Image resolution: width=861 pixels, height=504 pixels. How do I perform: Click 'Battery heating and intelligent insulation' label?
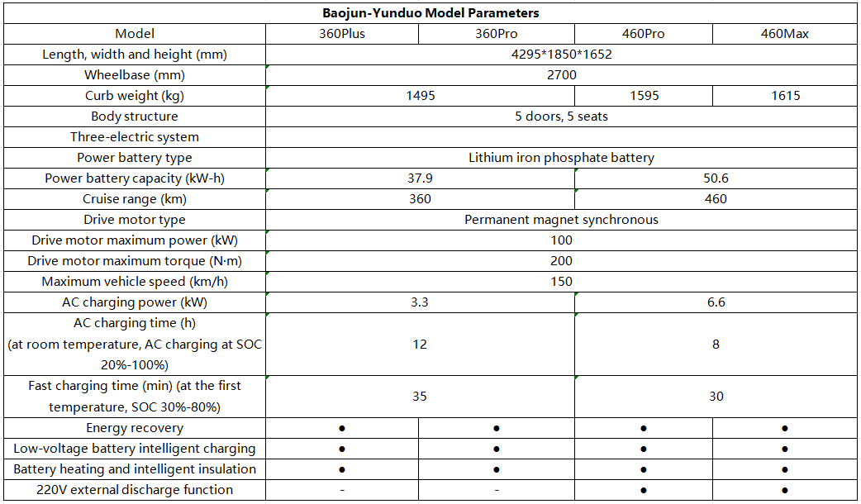135,469
